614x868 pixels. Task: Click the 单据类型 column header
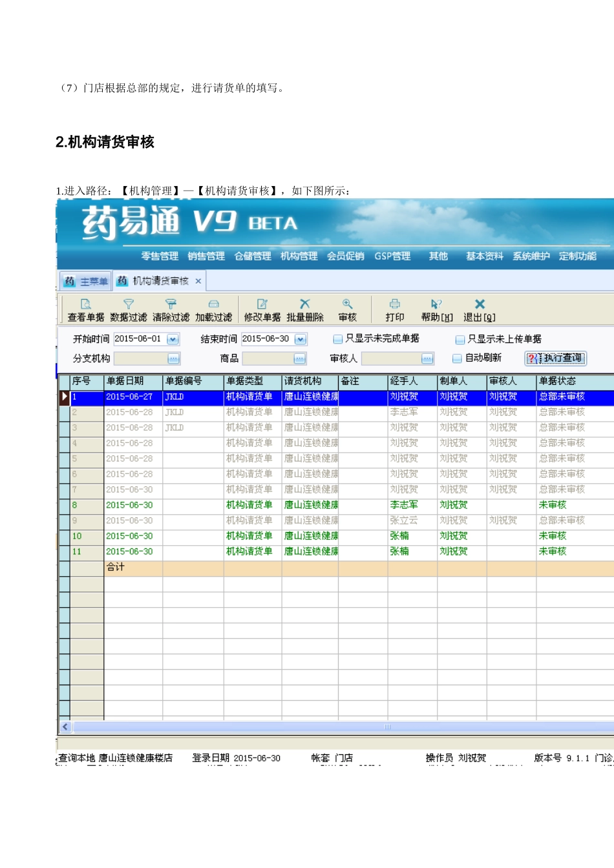pos(253,381)
